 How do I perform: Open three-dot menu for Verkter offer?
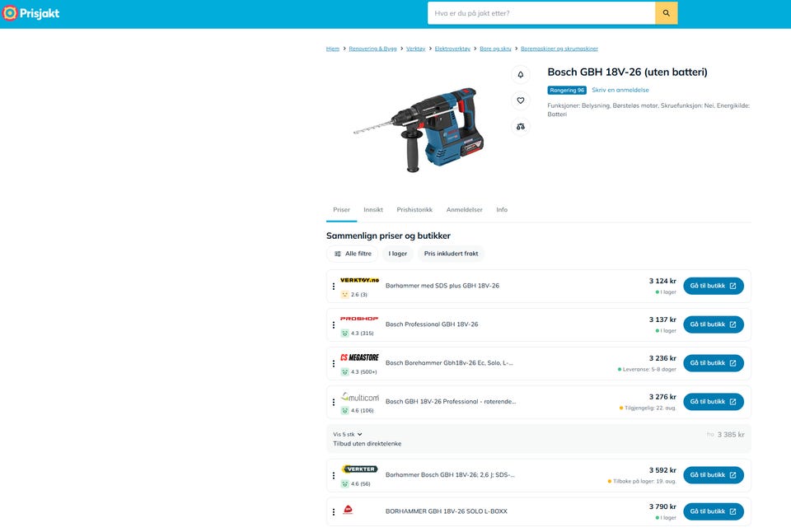[x=334, y=475]
